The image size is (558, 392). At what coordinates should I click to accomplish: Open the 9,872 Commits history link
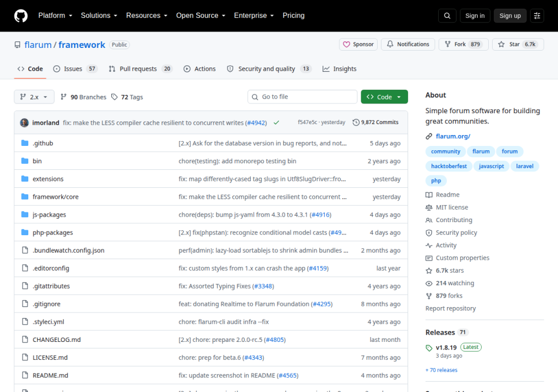[375, 122]
